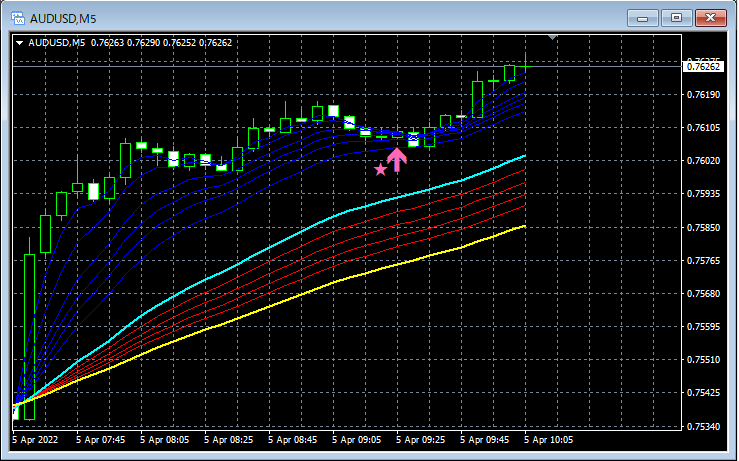Click the 5 Apr 09:25 time label

point(420,440)
